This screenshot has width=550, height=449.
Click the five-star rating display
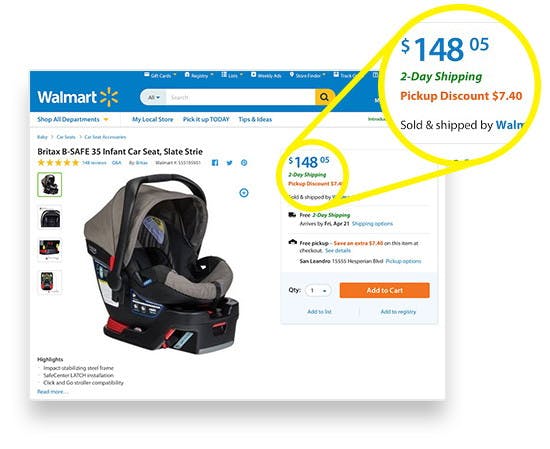click(x=59, y=163)
